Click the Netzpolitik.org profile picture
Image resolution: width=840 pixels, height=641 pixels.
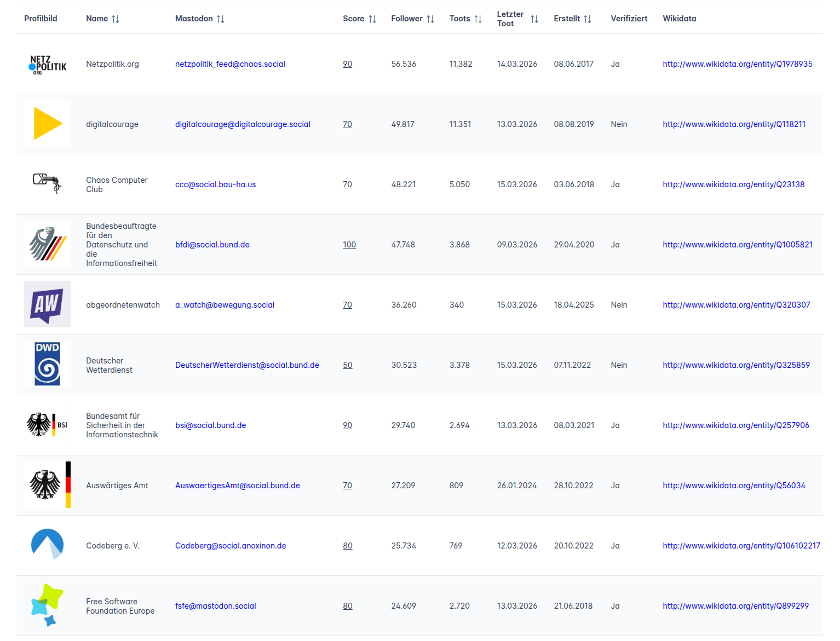tap(47, 64)
